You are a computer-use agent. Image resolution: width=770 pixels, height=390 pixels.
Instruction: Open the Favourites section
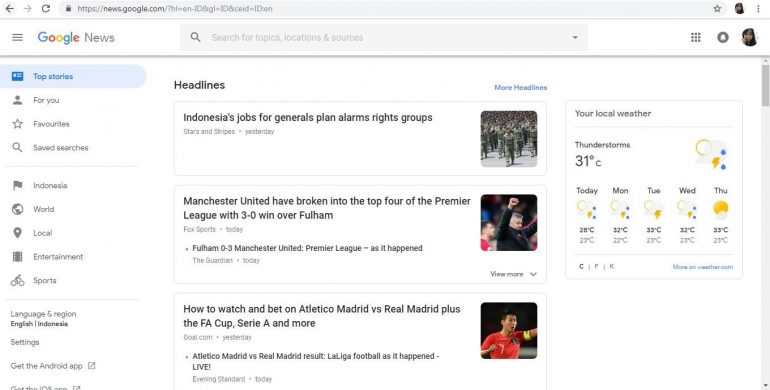click(x=51, y=124)
